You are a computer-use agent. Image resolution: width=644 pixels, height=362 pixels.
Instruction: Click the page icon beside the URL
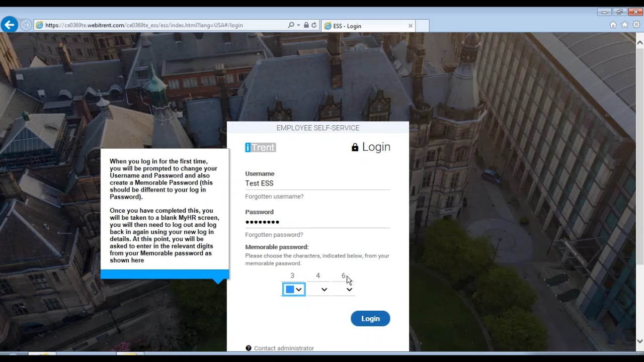click(x=39, y=25)
